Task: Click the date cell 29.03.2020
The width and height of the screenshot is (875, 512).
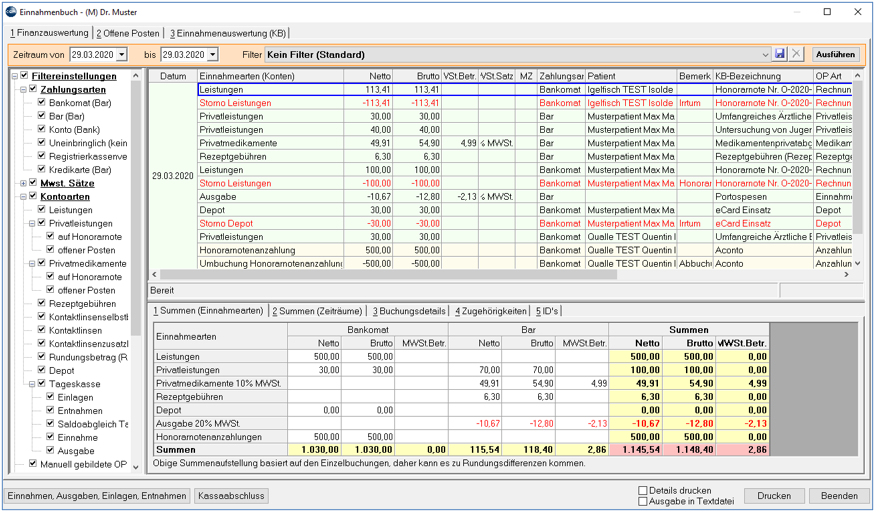Action: click(173, 176)
